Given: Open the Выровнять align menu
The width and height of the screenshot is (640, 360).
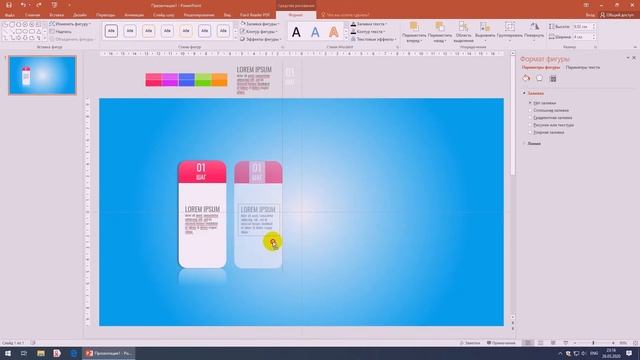Looking at the screenshot, I should [485, 31].
